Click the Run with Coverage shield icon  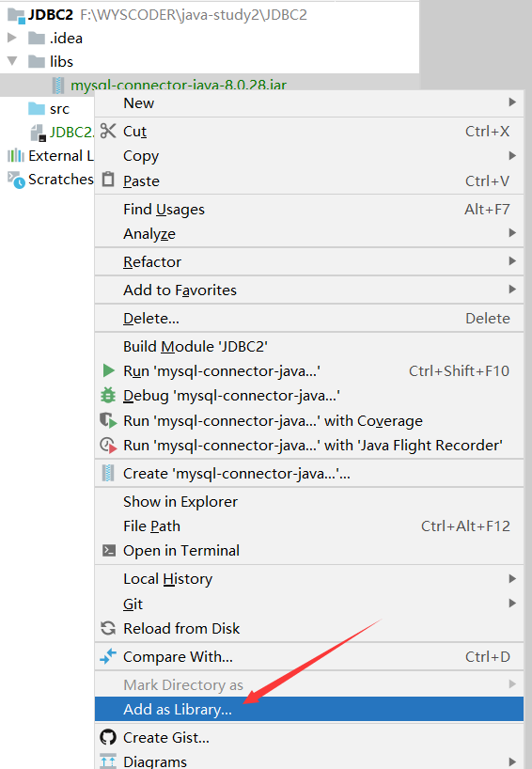point(108,421)
